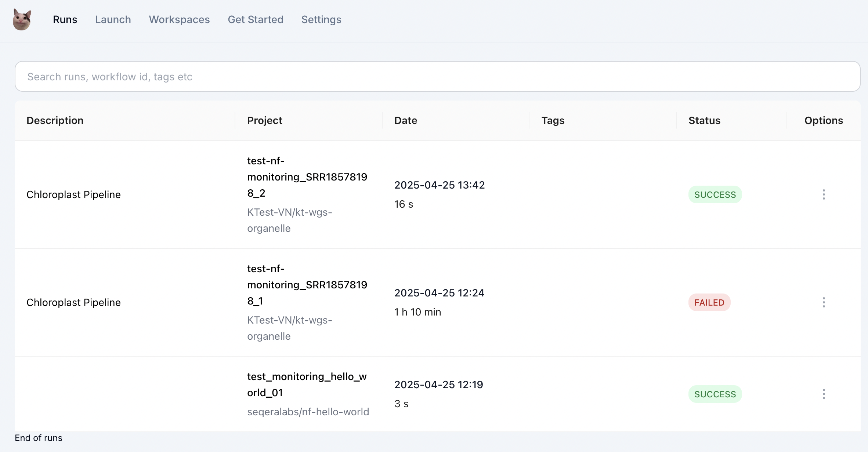Switch to the Runs tab
868x452 pixels.
[65, 19]
